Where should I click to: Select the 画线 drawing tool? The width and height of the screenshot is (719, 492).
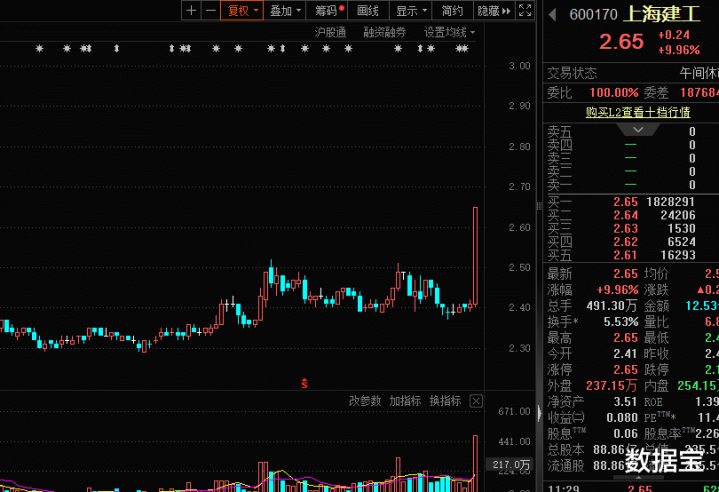[368, 11]
